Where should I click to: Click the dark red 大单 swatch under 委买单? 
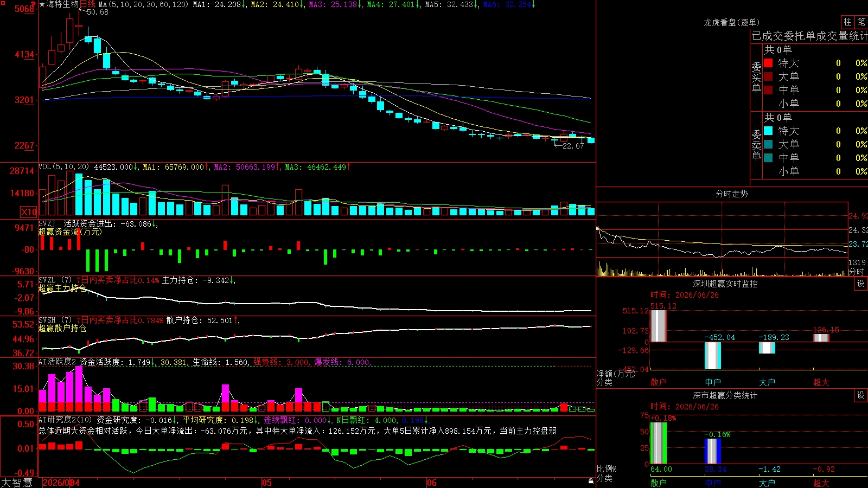tap(768, 76)
